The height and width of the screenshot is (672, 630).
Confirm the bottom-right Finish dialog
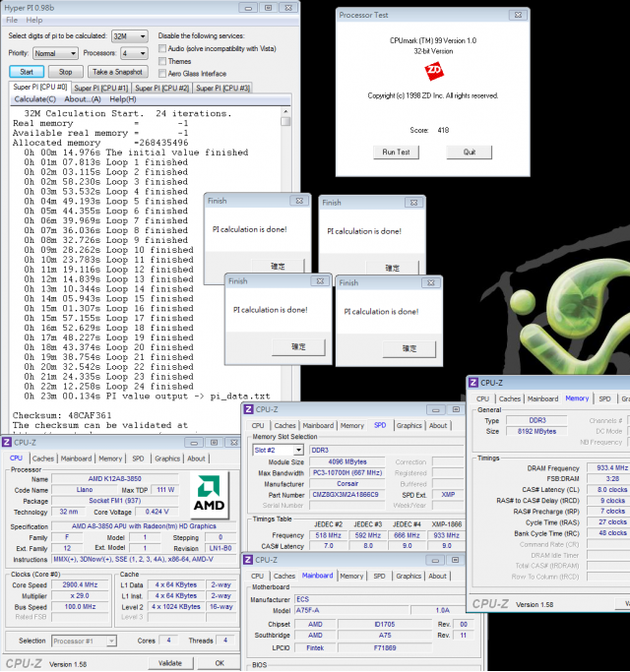coord(409,348)
